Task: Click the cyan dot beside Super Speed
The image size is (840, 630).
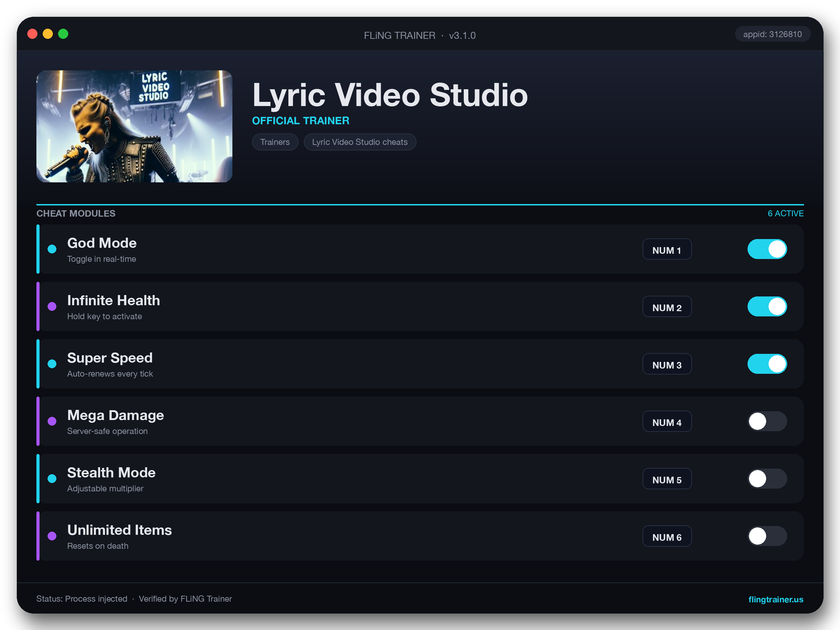Action: [52, 364]
